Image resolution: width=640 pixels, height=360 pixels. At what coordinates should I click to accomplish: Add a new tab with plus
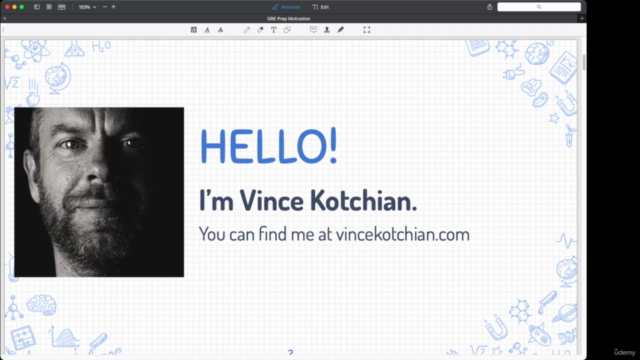(582, 18)
